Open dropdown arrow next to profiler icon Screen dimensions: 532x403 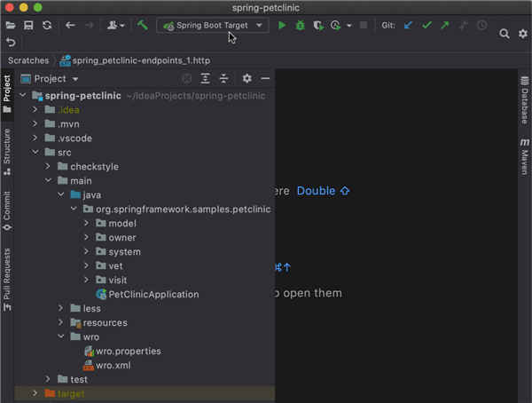tap(348, 26)
